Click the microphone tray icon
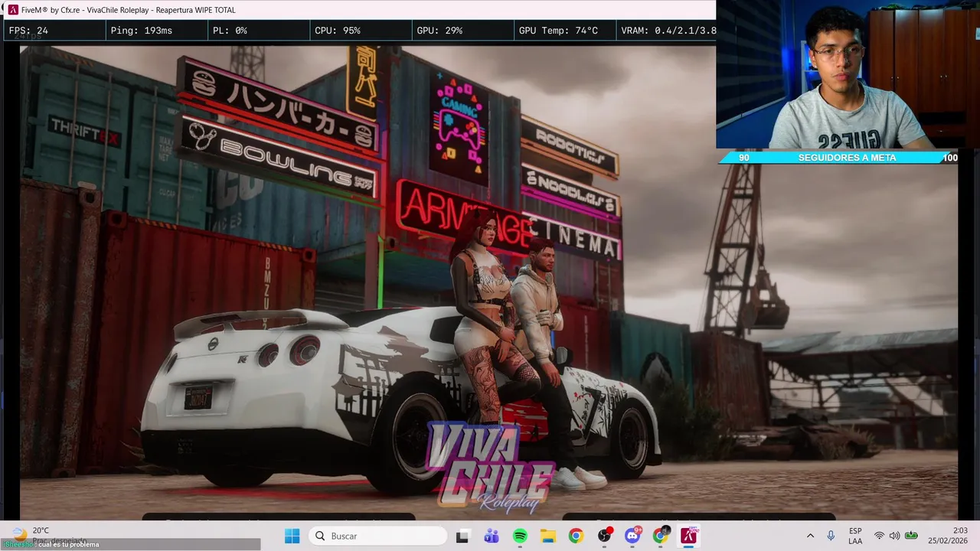 [x=831, y=536]
